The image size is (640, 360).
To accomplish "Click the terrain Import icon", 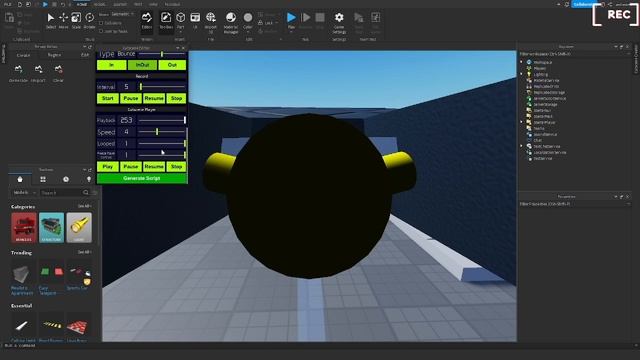I will click(x=38, y=69).
